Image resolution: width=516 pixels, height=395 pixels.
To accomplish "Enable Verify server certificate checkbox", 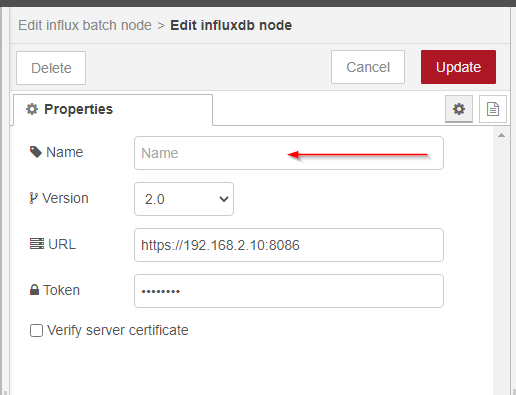I will pyautogui.click(x=36, y=331).
